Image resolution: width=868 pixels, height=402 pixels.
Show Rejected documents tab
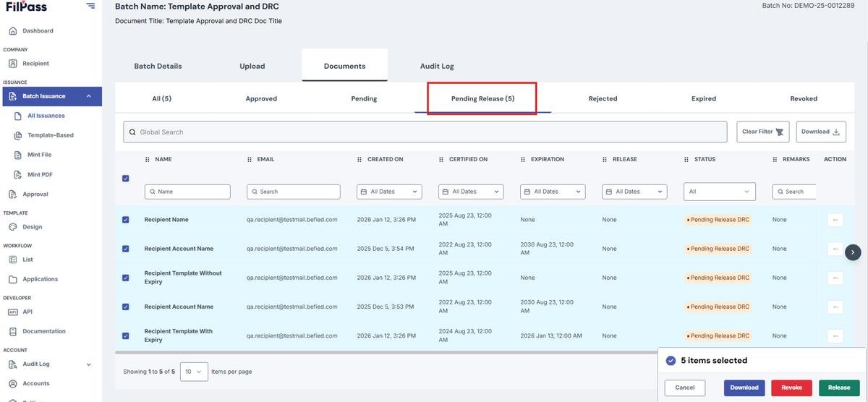tap(603, 98)
